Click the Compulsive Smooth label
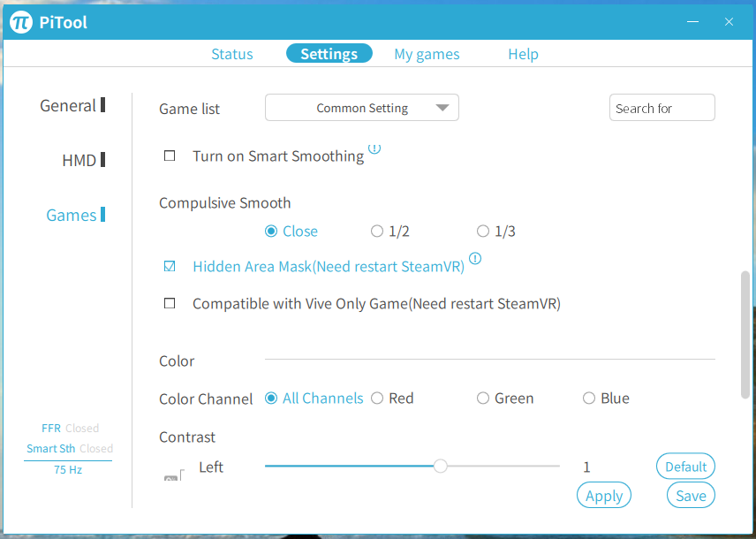This screenshot has width=756, height=539. click(224, 202)
